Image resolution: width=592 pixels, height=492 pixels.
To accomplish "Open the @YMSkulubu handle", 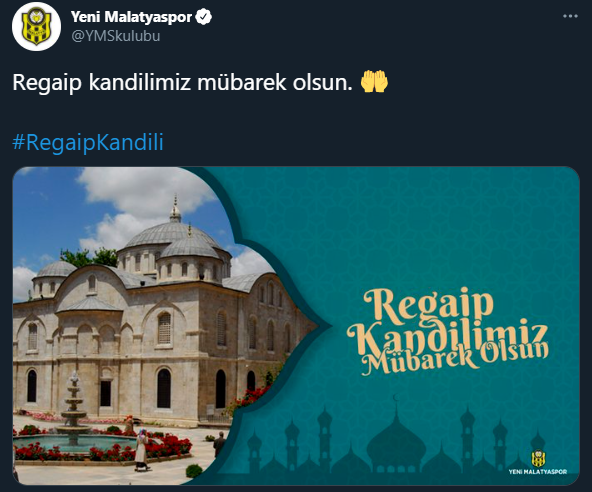I will (x=116, y=36).
